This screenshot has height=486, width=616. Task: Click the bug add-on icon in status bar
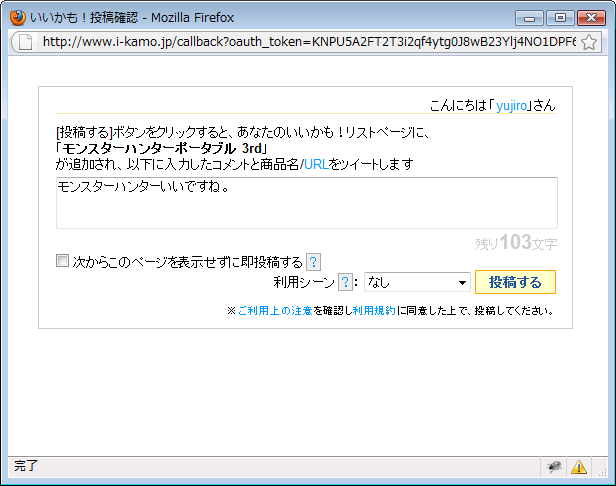(x=554, y=467)
